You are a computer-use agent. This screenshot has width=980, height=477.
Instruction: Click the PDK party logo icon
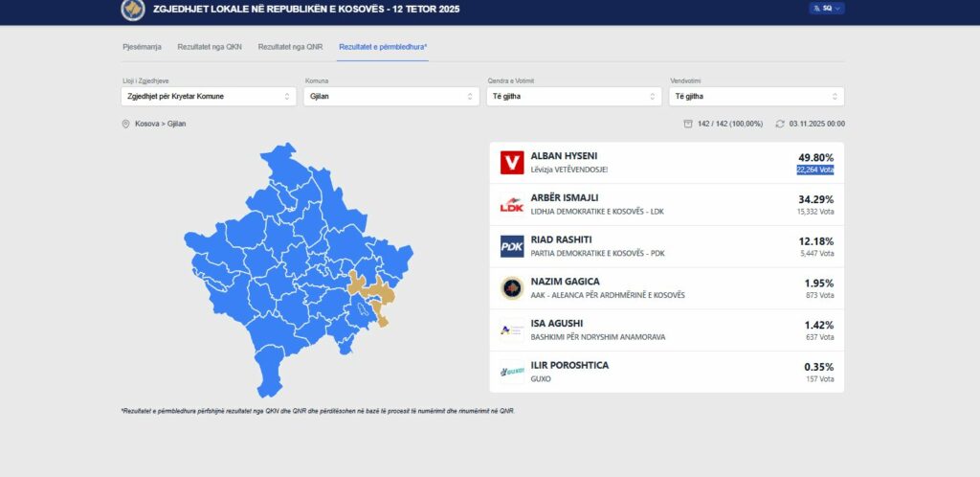coord(512,246)
